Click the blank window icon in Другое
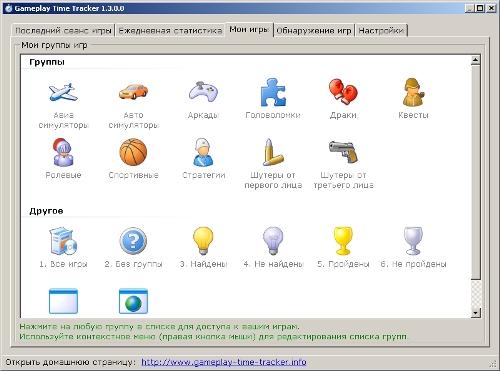500x371 pixels. (63, 301)
